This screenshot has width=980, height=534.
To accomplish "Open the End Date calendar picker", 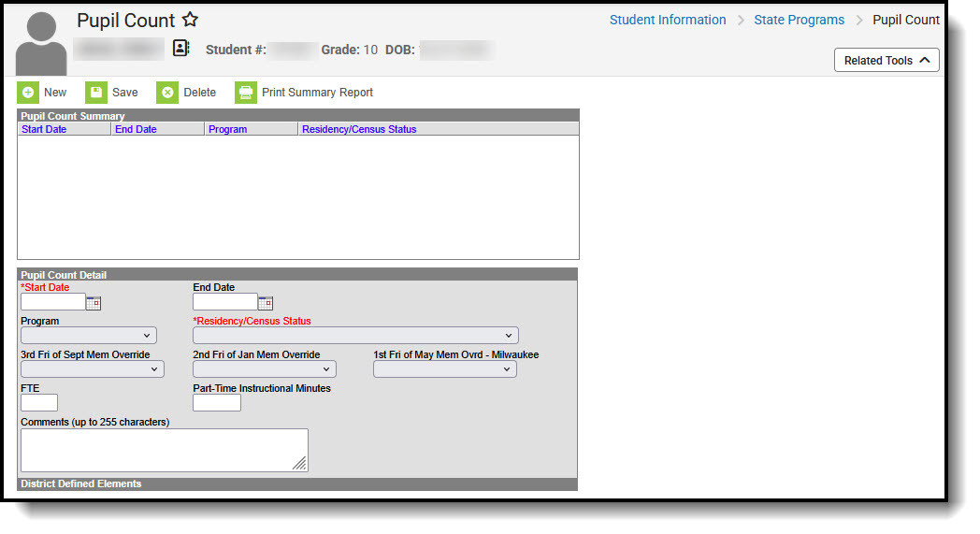I will pyautogui.click(x=265, y=303).
